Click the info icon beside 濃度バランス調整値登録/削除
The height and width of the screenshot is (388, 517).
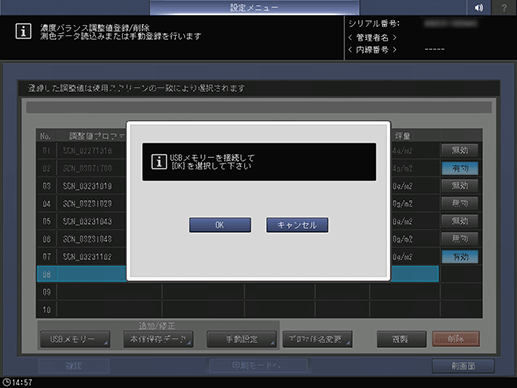(x=23, y=31)
